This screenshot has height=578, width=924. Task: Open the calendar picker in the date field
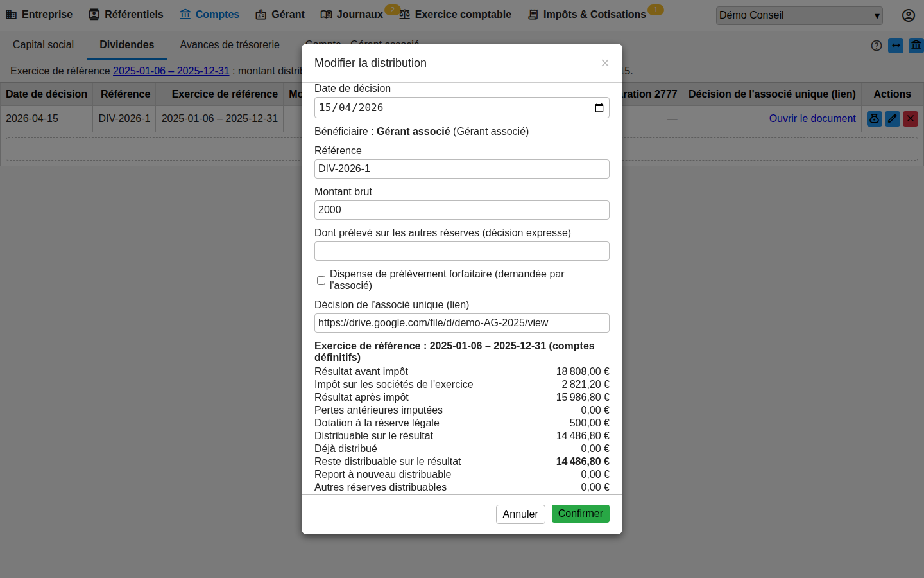click(x=599, y=108)
